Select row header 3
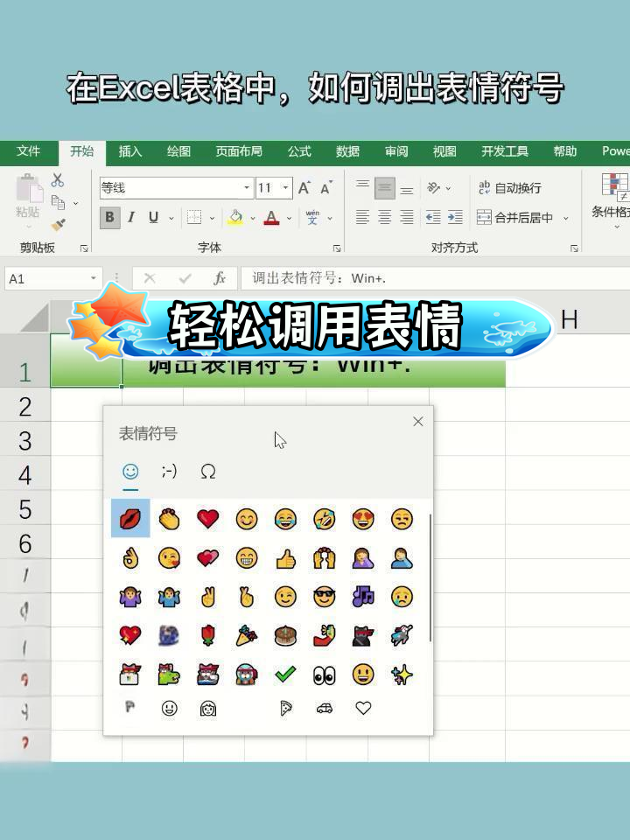The width and height of the screenshot is (630, 840). pos(25,441)
